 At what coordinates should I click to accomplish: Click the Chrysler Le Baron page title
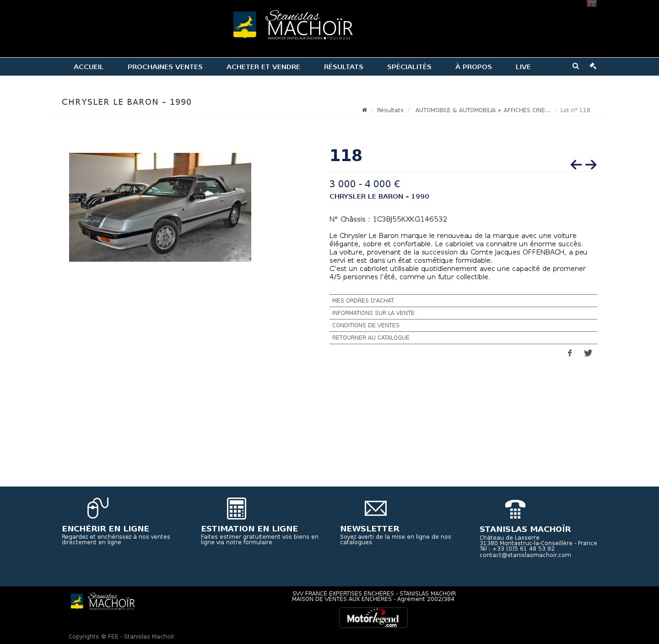coord(127,102)
